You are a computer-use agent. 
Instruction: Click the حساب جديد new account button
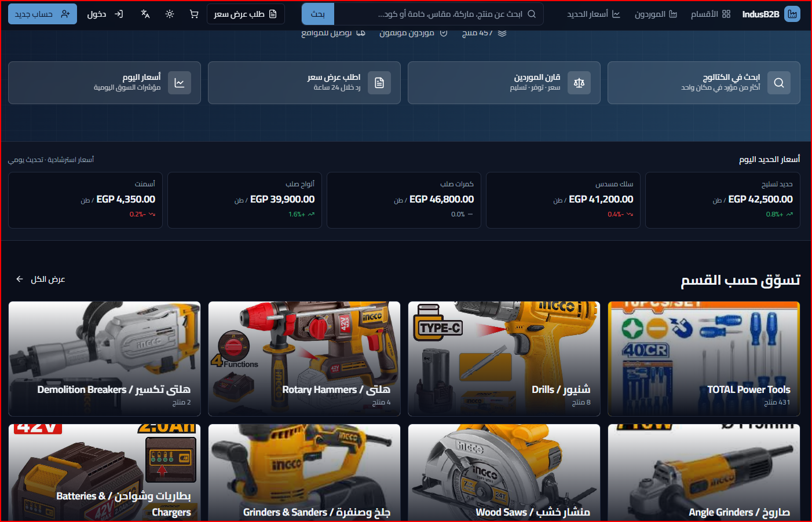(x=42, y=14)
